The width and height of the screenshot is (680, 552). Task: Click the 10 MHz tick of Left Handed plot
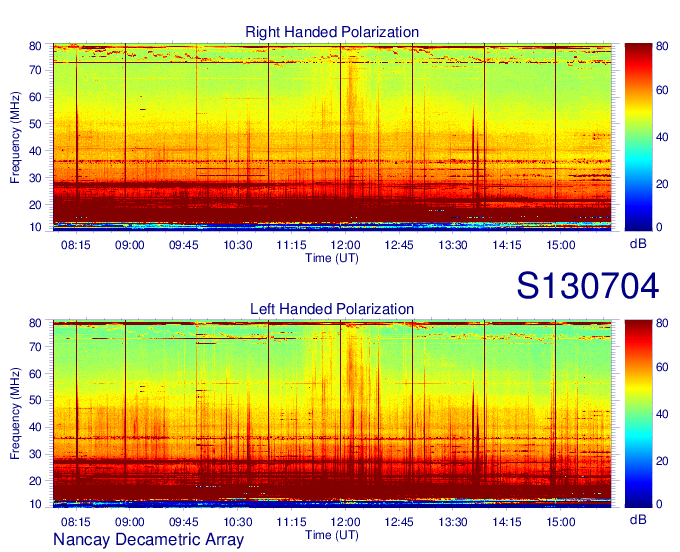(x=35, y=504)
